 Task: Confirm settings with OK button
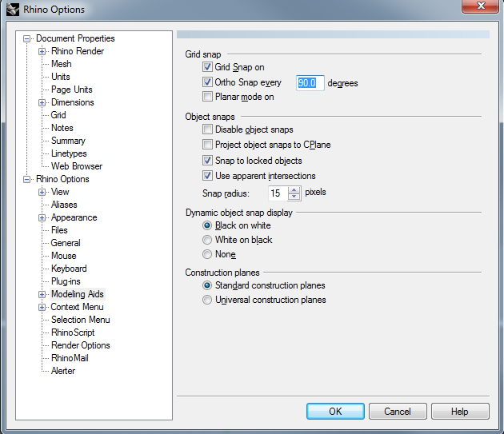[335, 411]
